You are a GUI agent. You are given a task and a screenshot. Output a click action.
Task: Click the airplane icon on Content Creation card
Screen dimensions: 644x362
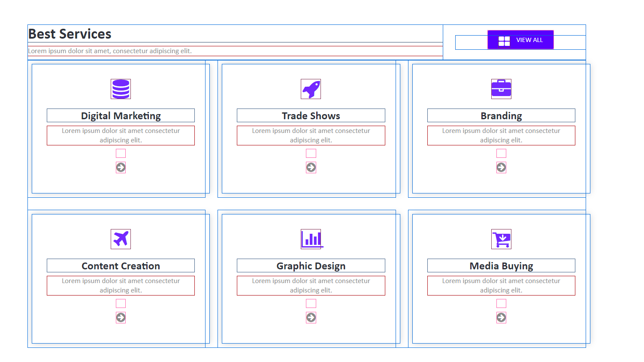[121, 239]
